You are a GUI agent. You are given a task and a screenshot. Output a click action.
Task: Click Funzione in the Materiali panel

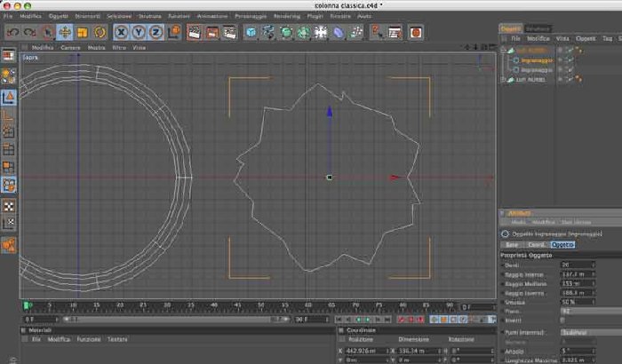89,339
